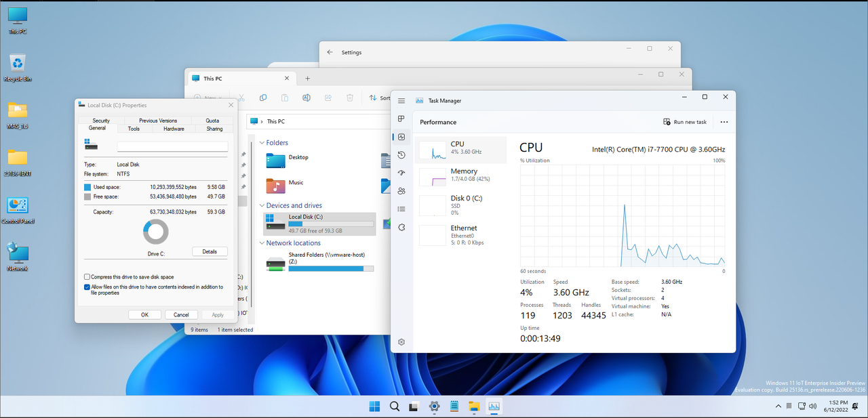Open Details list icon in Task Manager
Image resolution: width=868 pixels, height=418 pixels.
(x=401, y=209)
